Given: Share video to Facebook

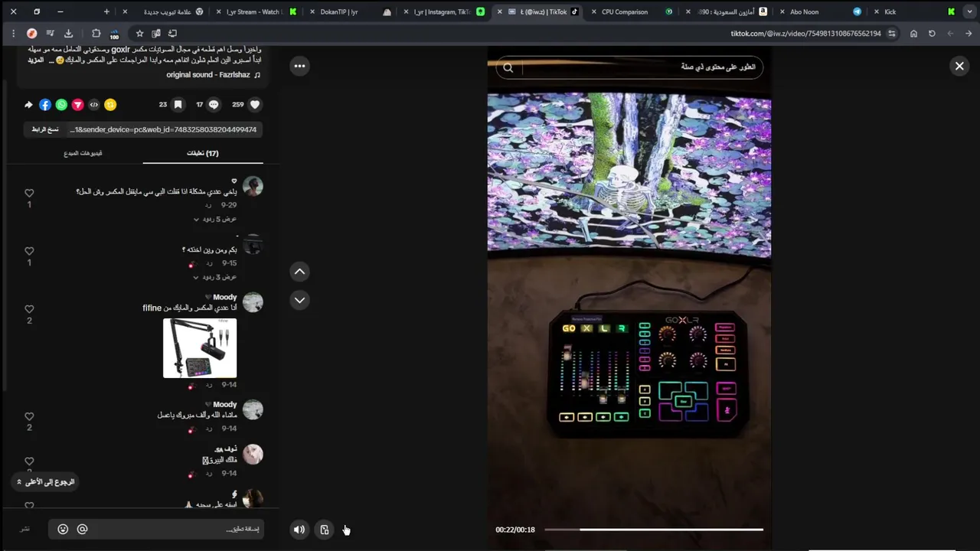Looking at the screenshot, I should coord(45,105).
